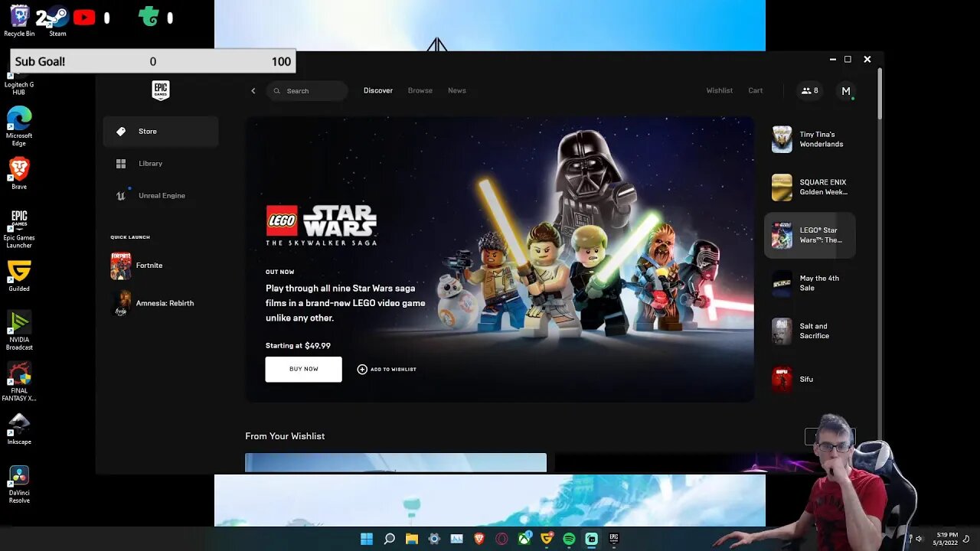Select Square Enix Golden Week carousel item
Viewport: 980px width, 551px height.
pos(810,187)
